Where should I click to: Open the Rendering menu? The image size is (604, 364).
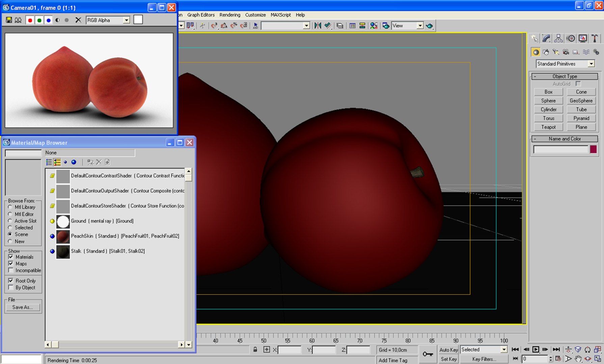(x=230, y=15)
